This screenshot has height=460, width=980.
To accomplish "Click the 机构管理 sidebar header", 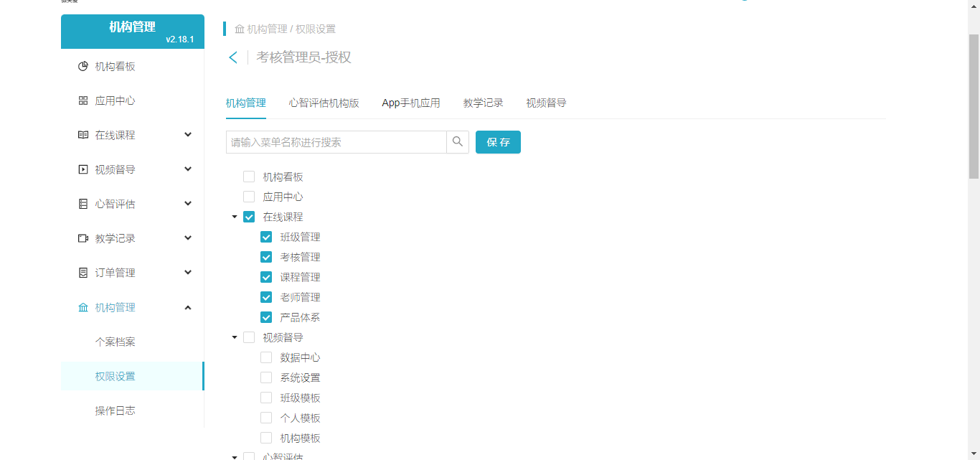I will (133, 32).
